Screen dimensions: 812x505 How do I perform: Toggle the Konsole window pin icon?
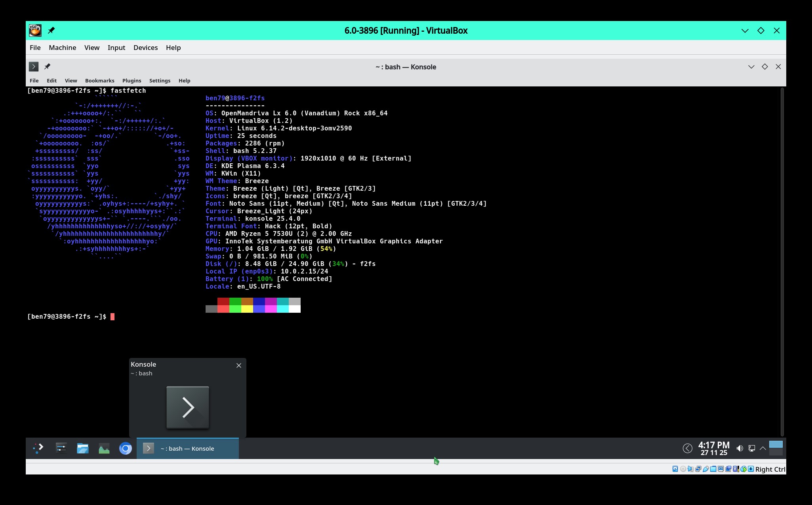(x=47, y=66)
